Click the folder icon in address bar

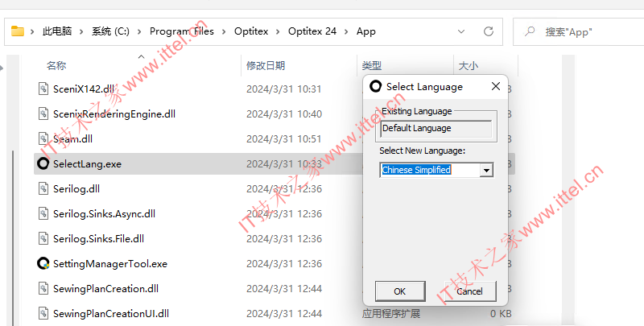point(17,31)
